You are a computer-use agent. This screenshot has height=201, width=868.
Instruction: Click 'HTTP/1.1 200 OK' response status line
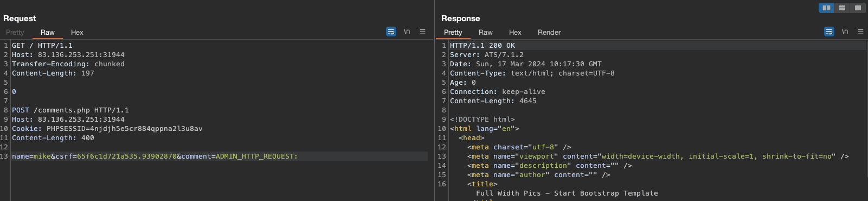tap(483, 46)
